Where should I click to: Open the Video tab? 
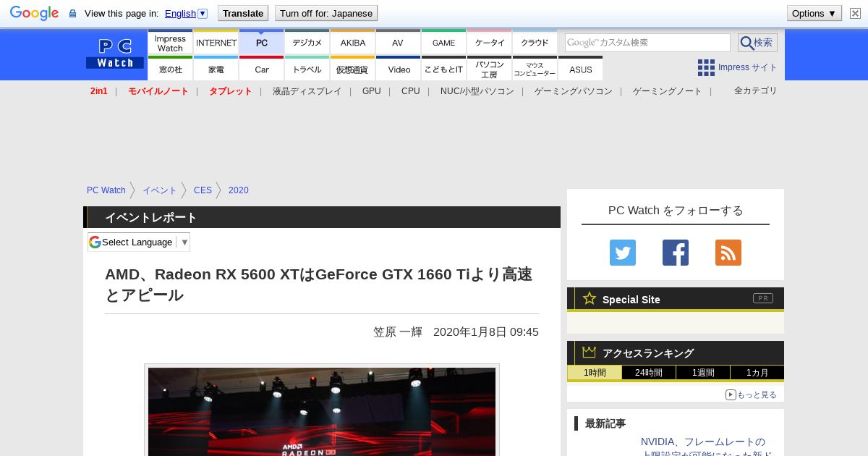point(399,69)
